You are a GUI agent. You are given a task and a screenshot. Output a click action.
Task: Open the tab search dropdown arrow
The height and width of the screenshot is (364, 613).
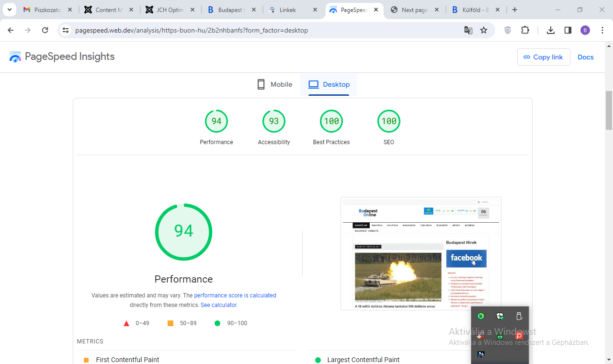(9, 10)
